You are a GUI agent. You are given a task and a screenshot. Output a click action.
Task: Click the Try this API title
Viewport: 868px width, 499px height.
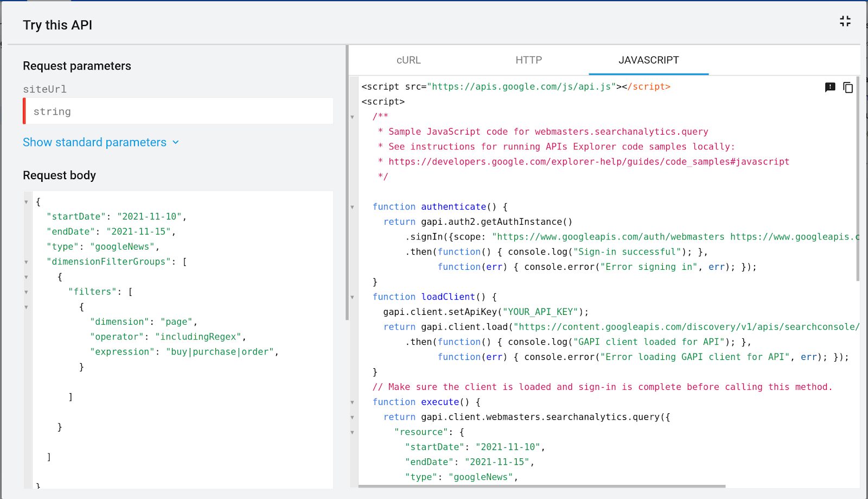[x=58, y=25]
